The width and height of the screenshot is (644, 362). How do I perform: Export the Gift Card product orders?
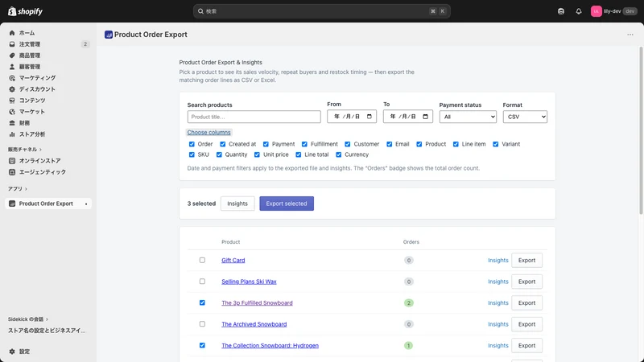[x=526, y=260]
